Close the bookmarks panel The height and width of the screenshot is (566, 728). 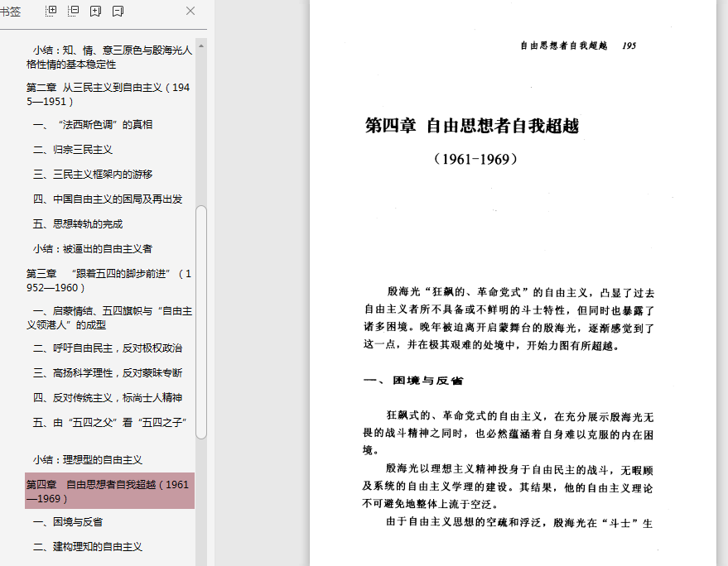coord(190,11)
